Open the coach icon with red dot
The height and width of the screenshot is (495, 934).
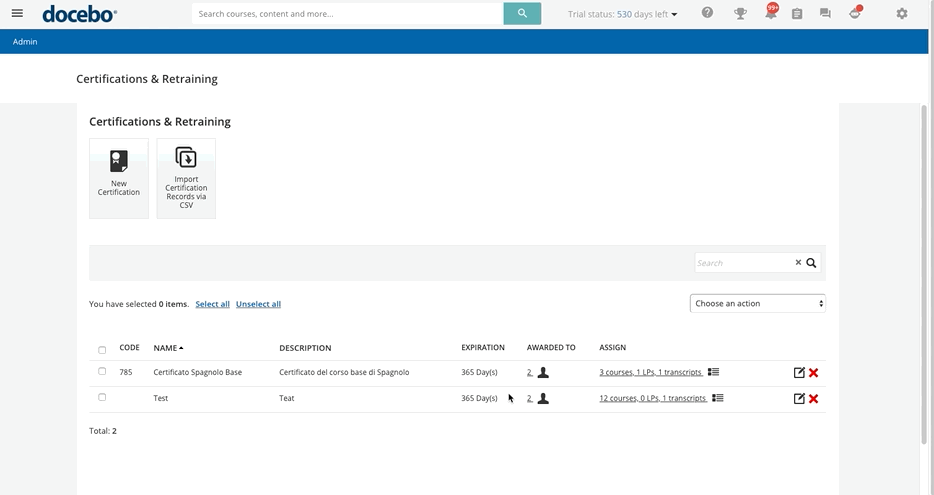point(855,13)
